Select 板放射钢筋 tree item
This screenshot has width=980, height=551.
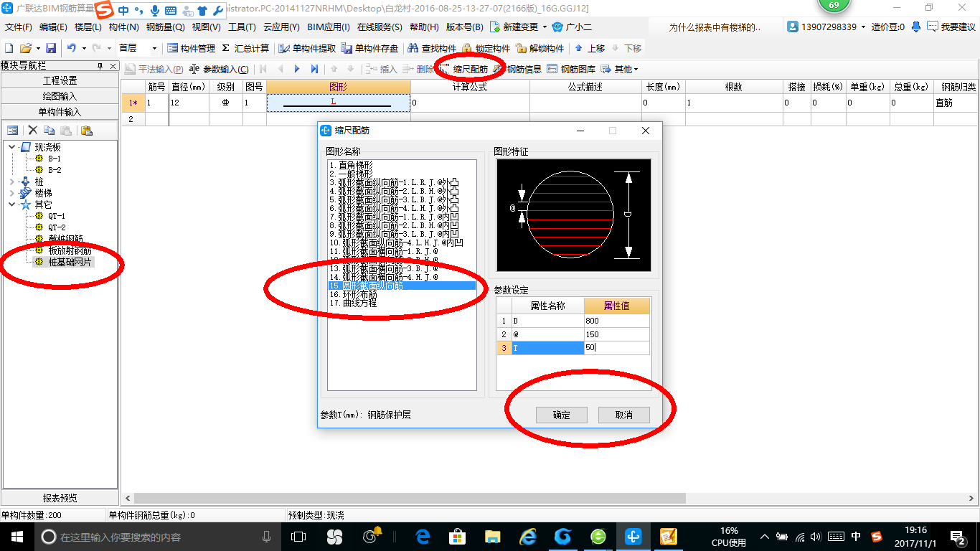click(x=70, y=250)
